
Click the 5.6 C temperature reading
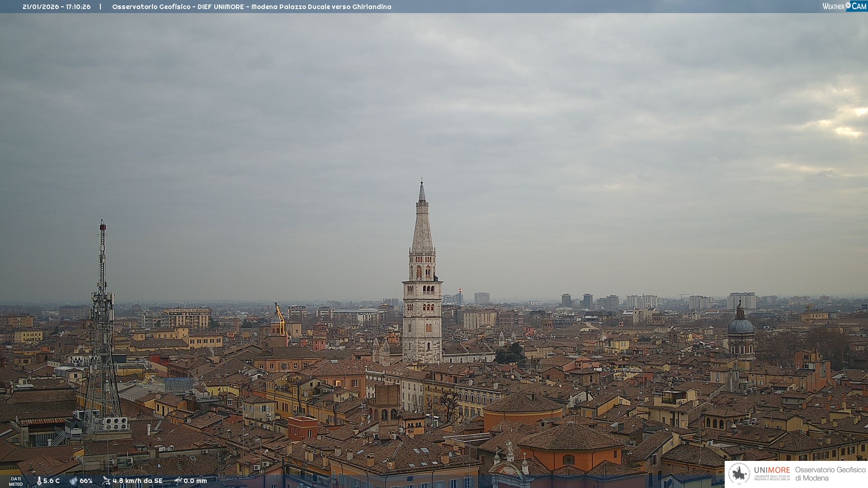tap(52, 481)
